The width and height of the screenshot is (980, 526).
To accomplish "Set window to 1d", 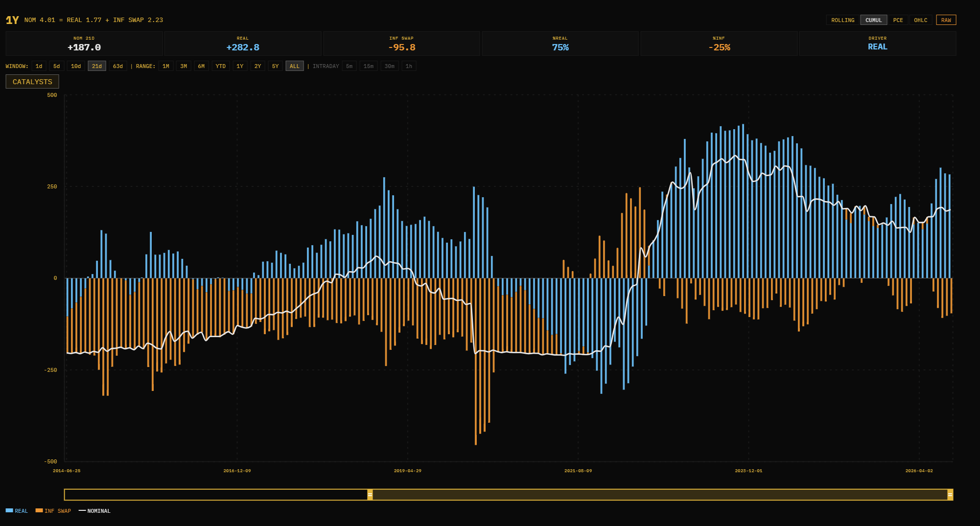I will [39, 66].
